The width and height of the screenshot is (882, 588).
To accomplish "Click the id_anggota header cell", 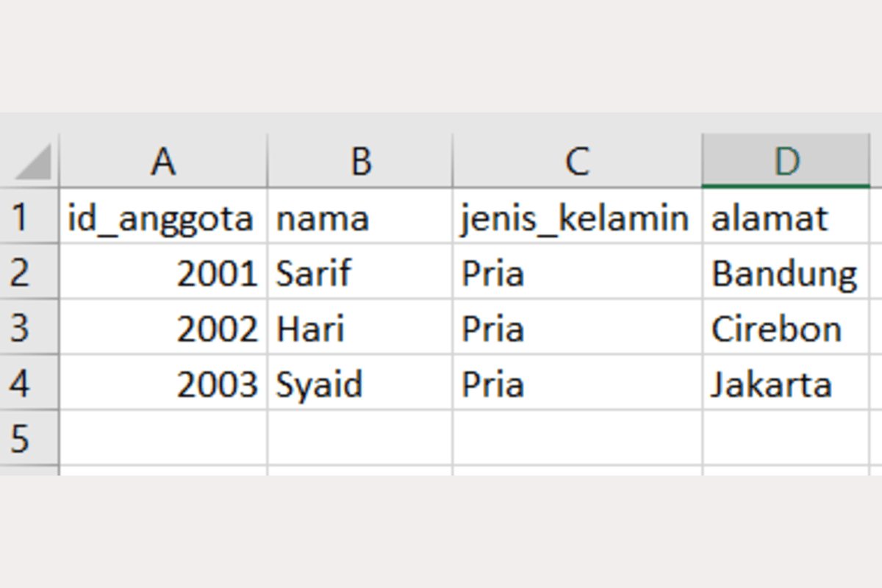I will 163,218.
